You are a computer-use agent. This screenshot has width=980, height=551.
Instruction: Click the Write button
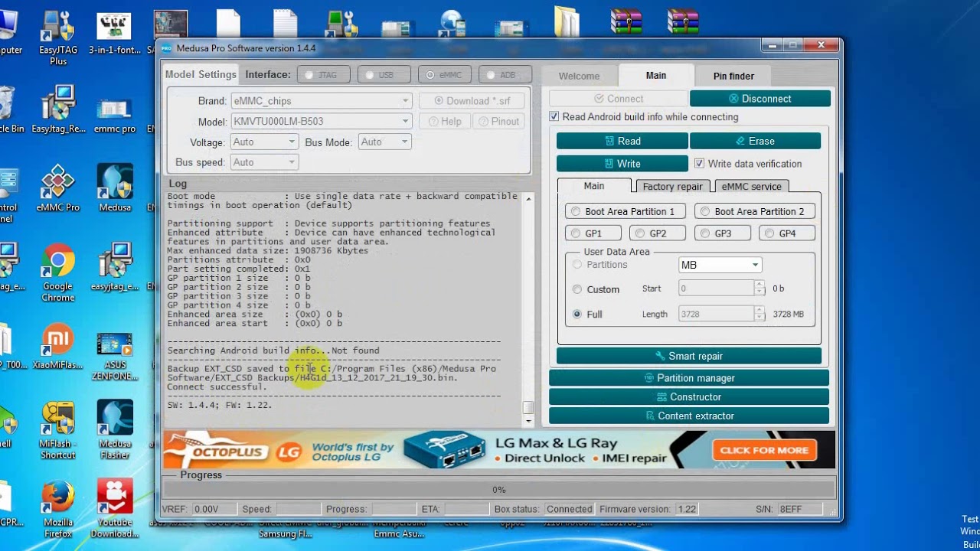pyautogui.click(x=622, y=164)
